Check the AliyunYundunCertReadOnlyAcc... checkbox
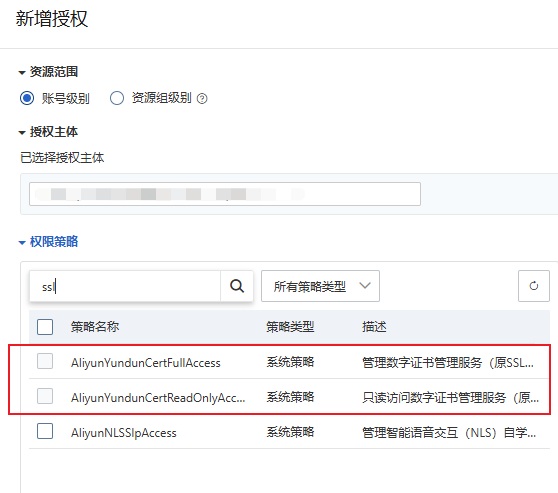The width and height of the screenshot is (558, 493). (x=45, y=396)
